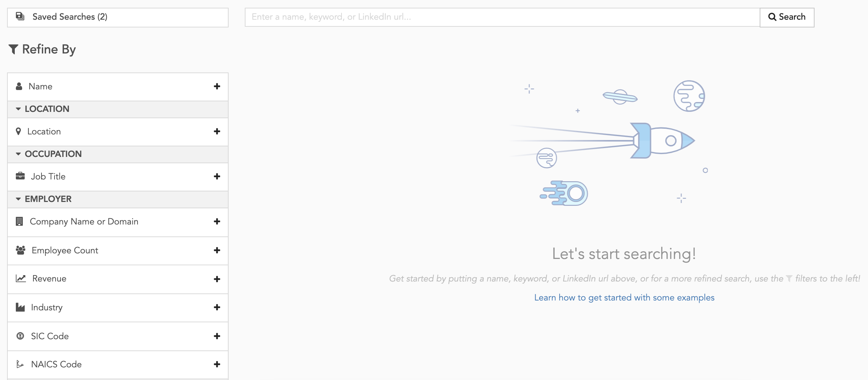Click the search keyword input field
Screen dimensions: 868x380
(x=502, y=17)
